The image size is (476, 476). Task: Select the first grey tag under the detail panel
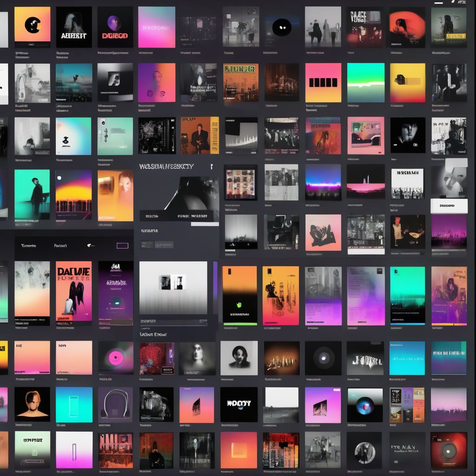(146, 245)
